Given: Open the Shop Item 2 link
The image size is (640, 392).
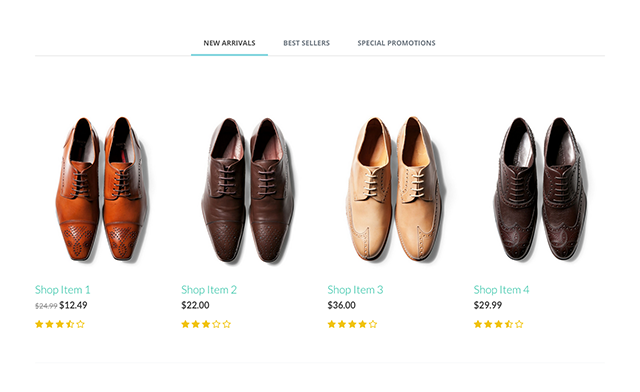Looking at the screenshot, I should pos(209,290).
